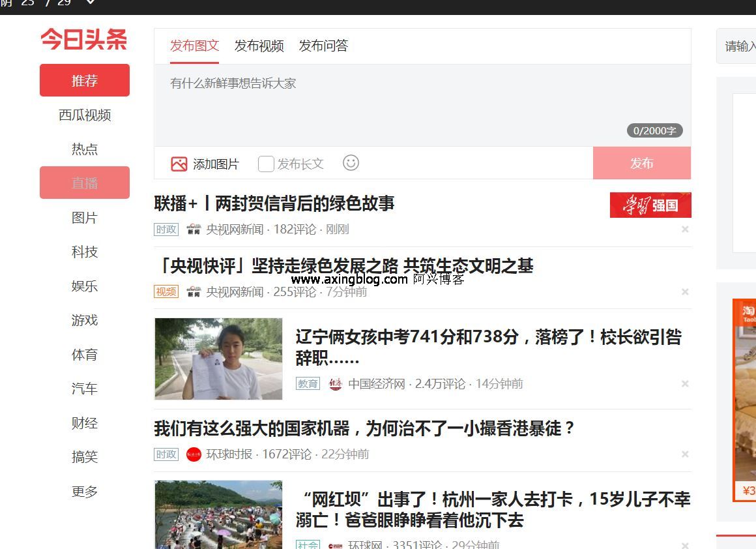Open article 辽宁俩女孩中考741分和738分
This screenshot has width=756, height=549.
[x=488, y=348]
